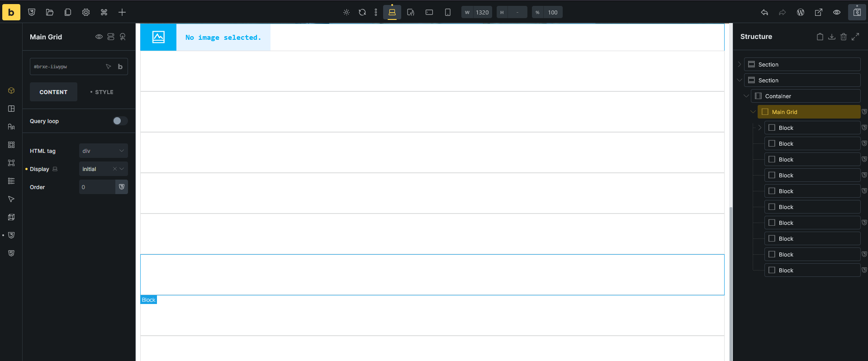Select the dotted grid icon in sidebar
This screenshot has height=361, width=868.
click(x=11, y=181)
